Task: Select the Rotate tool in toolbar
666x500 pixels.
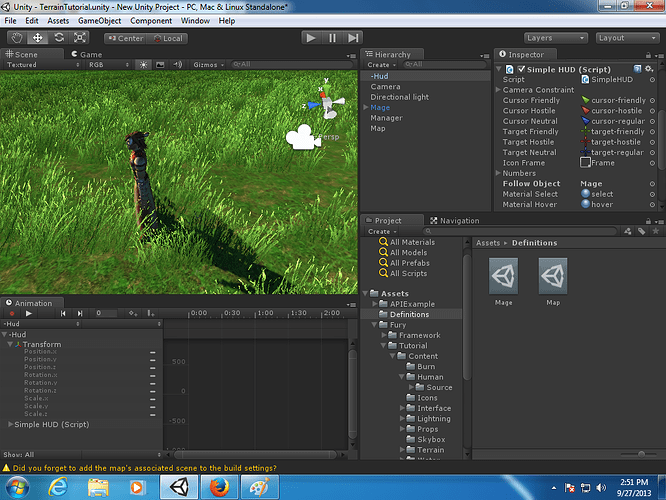Action: click(x=59, y=38)
